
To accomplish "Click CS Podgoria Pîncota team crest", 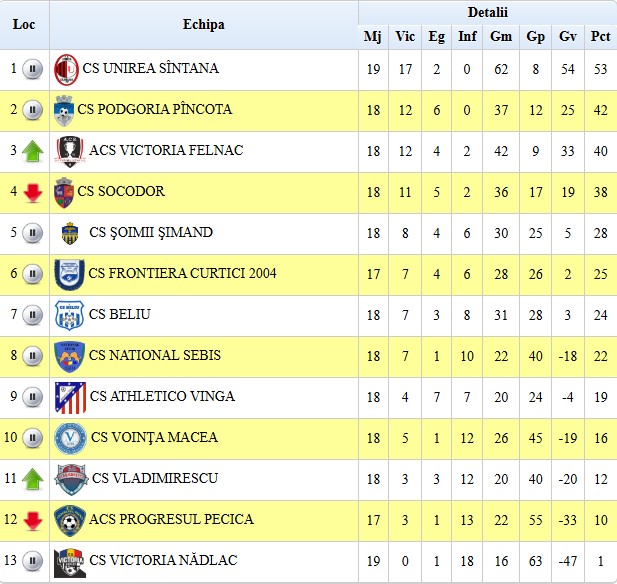I will click(x=64, y=111).
